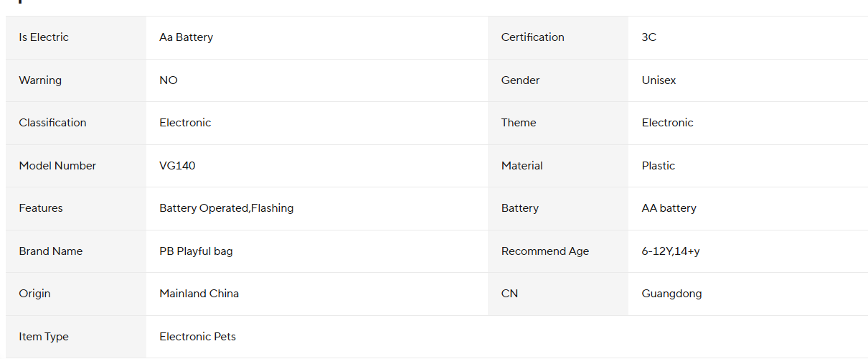Image resolution: width=868 pixels, height=359 pixels.
Task: Select the "Features" label cell
Action: tap(41, 208)
